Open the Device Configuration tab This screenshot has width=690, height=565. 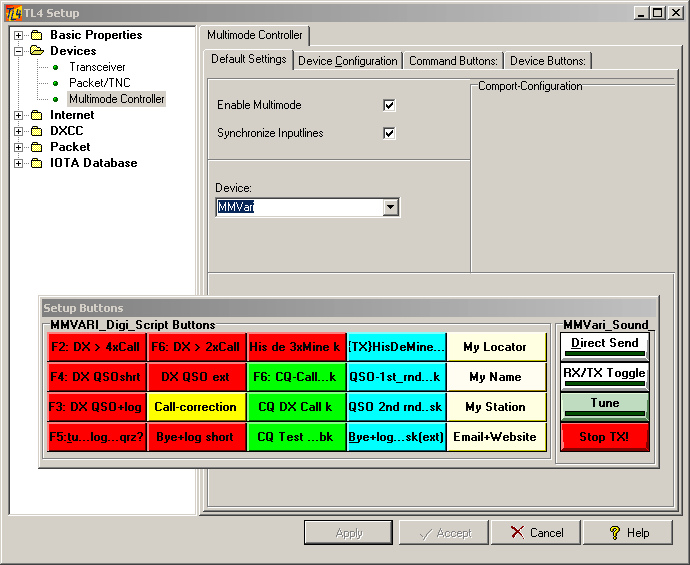pyautogui.click(x=348, y=61)
